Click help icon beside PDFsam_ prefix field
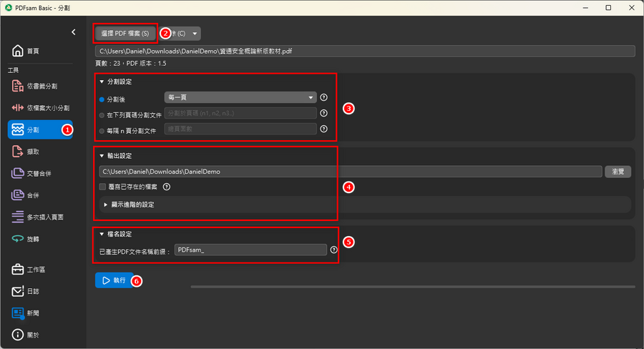 (x=333, y=250)
